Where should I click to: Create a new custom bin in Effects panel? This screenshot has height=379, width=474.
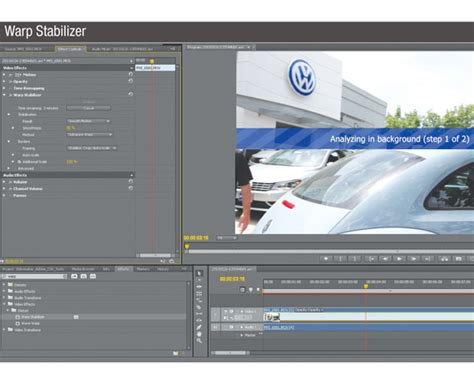pos(175,353)
